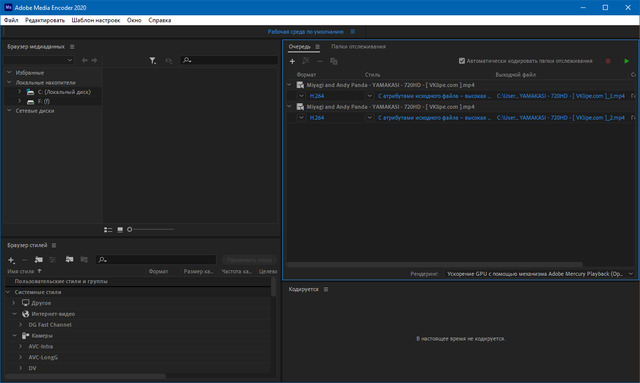Image resolution: width=640 pixels, height=383 pixels.
Task: Select the Очередь tab
Action: [x=300, y=47]
